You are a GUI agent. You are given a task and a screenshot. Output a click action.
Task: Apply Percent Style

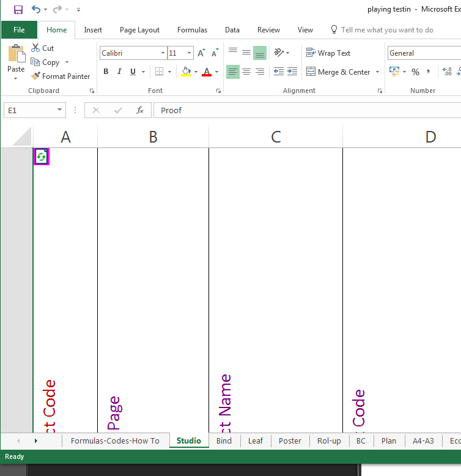coord(415,72)
